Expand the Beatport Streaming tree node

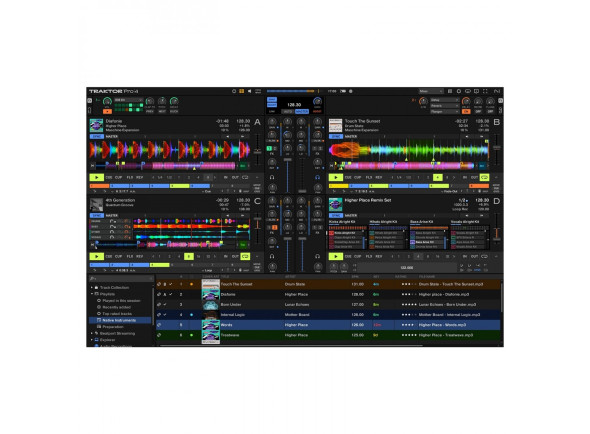tap(92, 333)
